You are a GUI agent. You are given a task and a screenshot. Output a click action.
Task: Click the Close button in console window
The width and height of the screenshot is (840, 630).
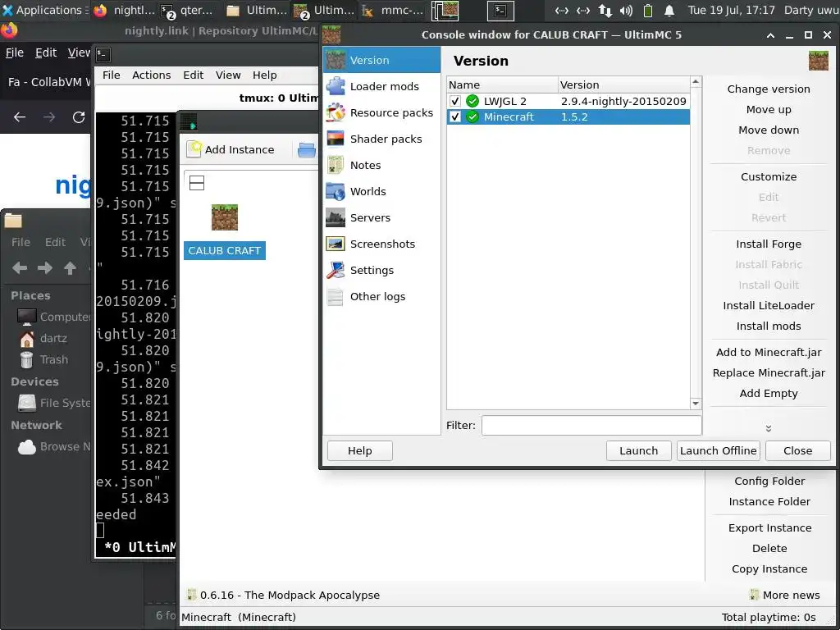pos(797,450)
